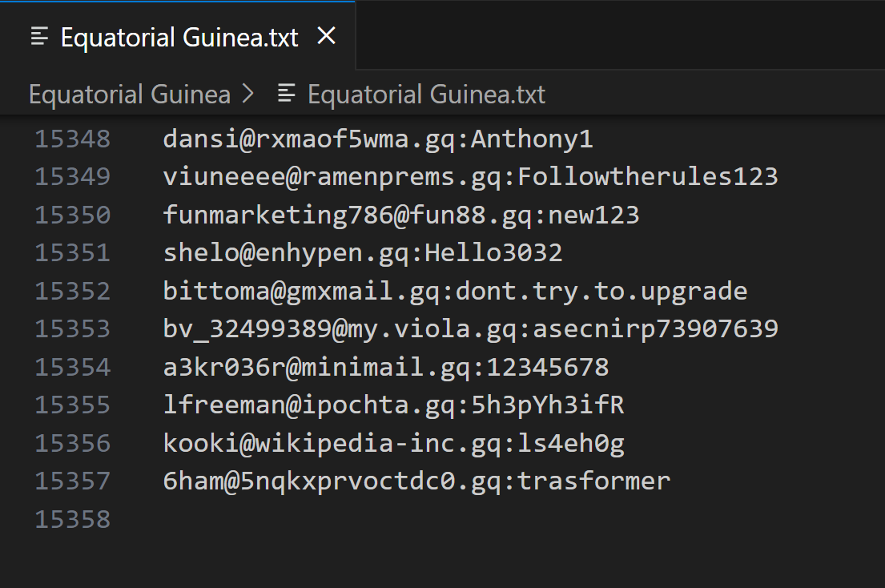
Task: Click the last line number 15358
Action: [73, 520]
